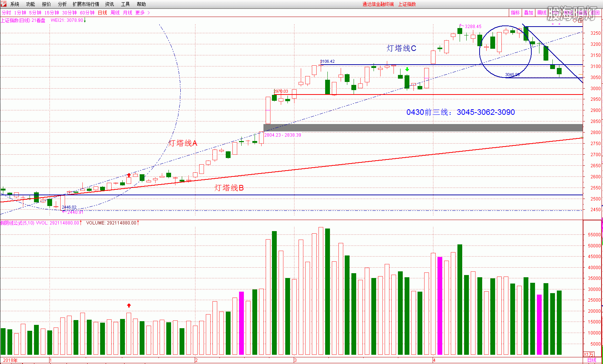Click the 3106.42 price label

pos(327,61)
